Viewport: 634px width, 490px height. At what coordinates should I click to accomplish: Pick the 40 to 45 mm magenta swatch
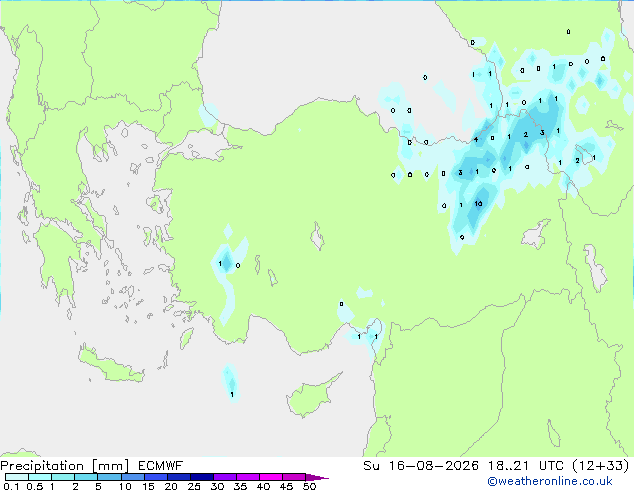[271, 477]
